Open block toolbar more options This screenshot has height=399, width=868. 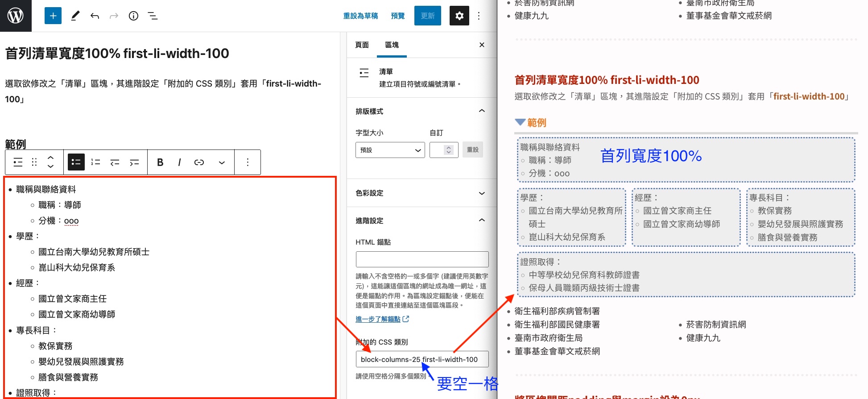pyautogui.click(x=248, y=162)
